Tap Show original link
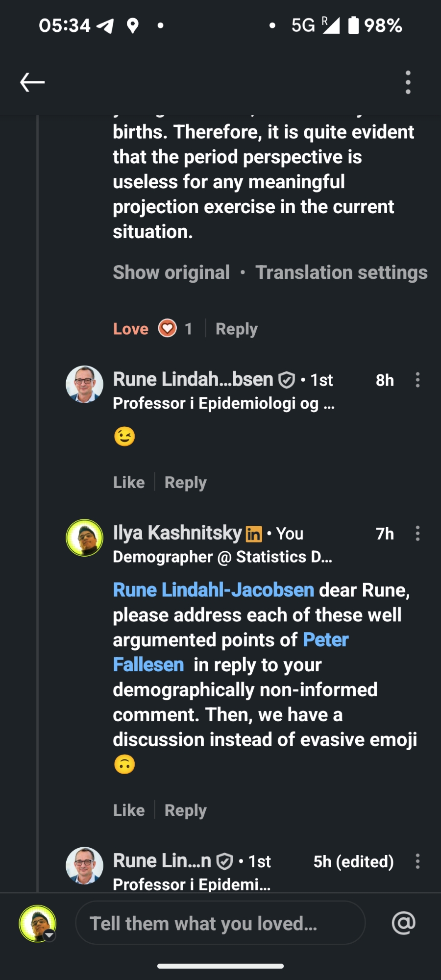The width and height of the screenshot is (441, 980). click(x=171, y=272)
